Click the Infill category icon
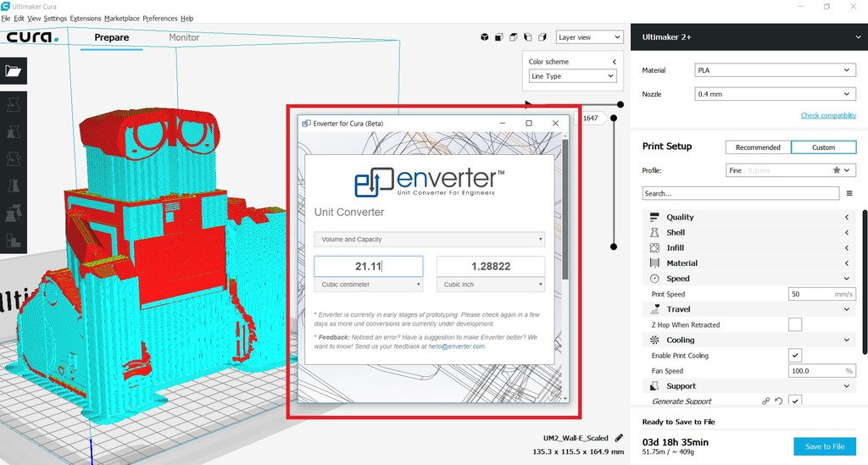This screenshot has width=868, height=465. [654, 247]
